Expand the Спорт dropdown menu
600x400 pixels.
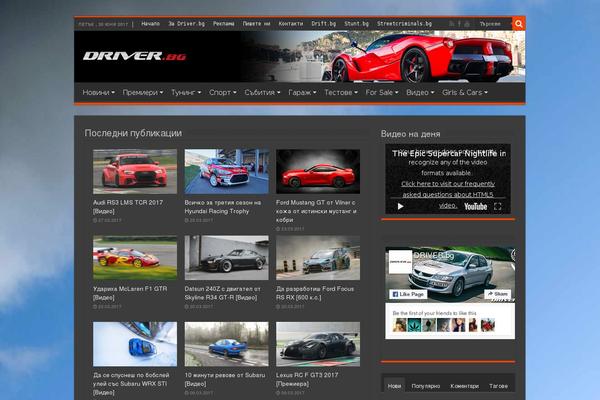[x=223, y=92]
